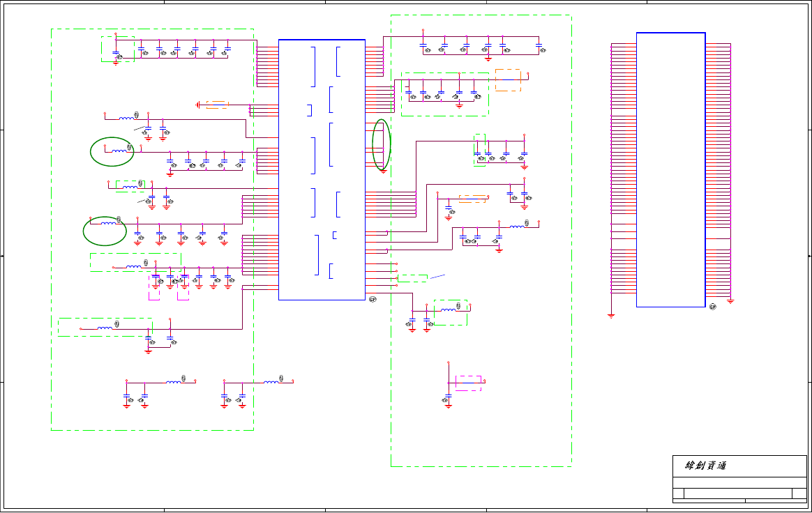The height and width of the screenshot is (513, 812).
Task: Click the left magenta dashed box below capacitors
Action: coord(154,287)
